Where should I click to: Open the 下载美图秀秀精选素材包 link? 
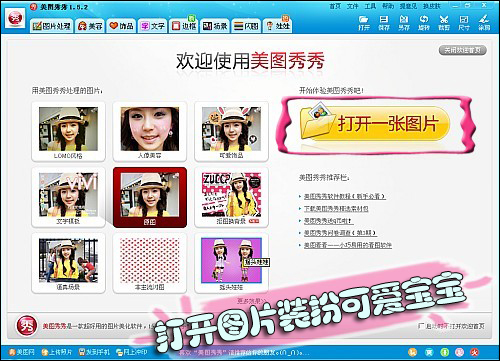pos(336,209)
